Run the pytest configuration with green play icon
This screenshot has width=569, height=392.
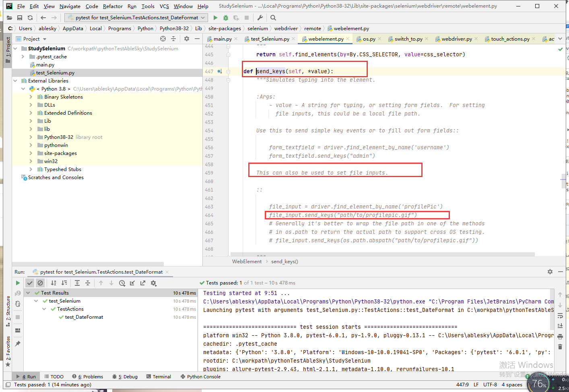click(x=215, y=18)
